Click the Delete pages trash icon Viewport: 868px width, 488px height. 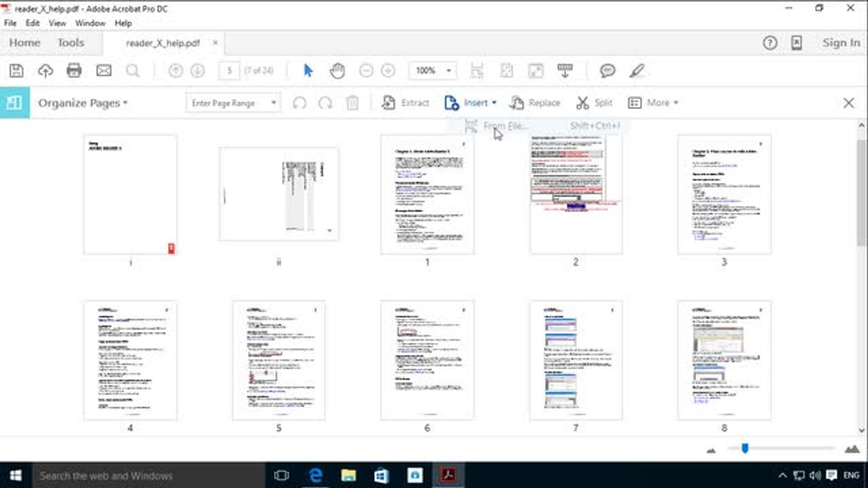(x=353, y=103)
